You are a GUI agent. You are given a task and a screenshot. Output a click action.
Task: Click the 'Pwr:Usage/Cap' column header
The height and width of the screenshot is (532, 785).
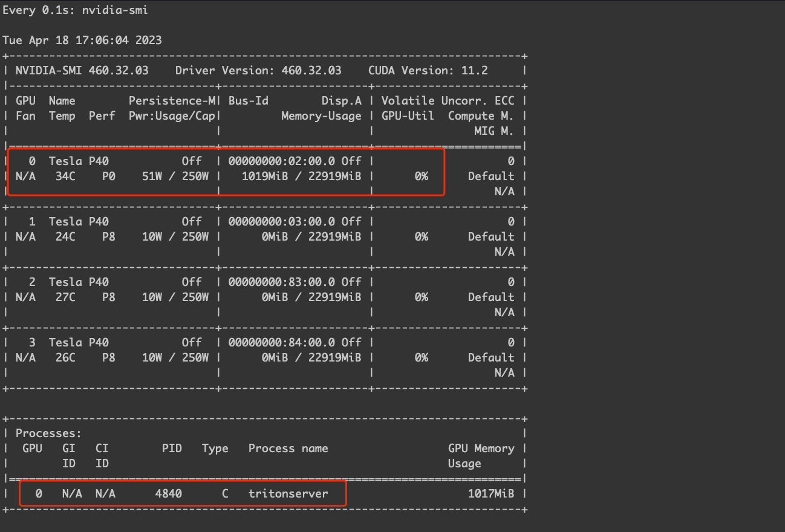[172, 116]
